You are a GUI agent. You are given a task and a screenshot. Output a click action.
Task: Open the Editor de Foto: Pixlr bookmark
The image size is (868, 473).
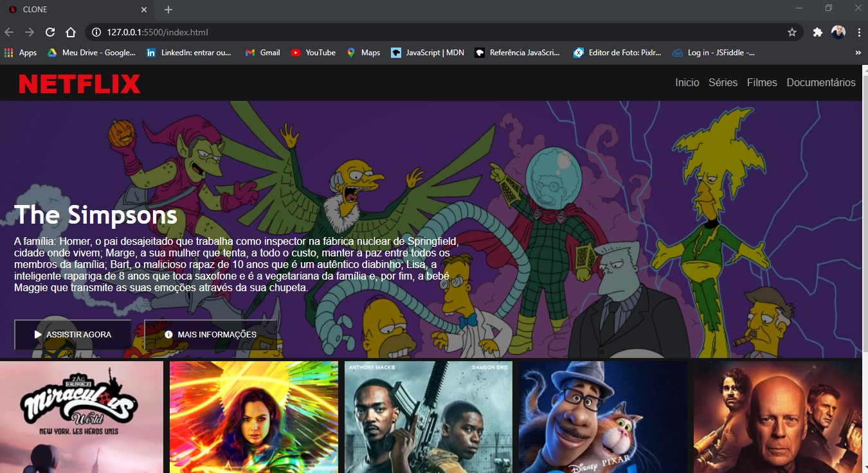coord(618,53)
